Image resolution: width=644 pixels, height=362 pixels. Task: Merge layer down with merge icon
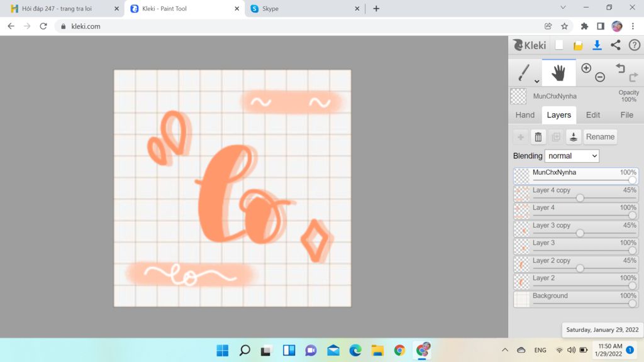574,136
